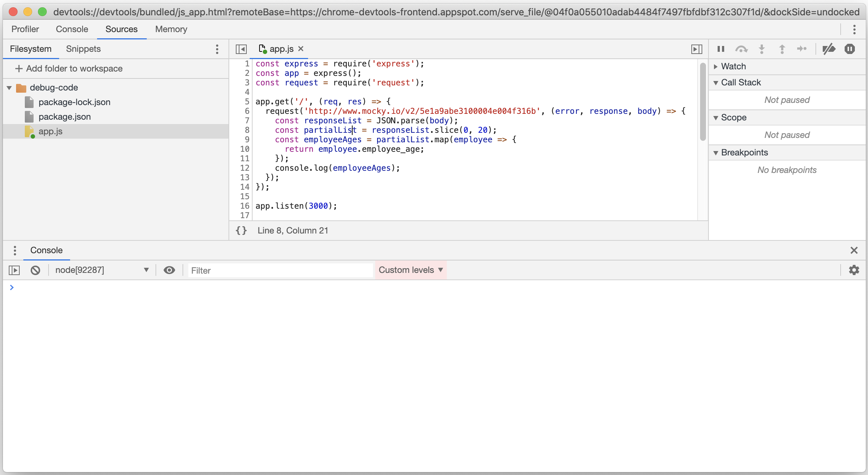
Task: Expand the Watch section
Action: (733, 66)
